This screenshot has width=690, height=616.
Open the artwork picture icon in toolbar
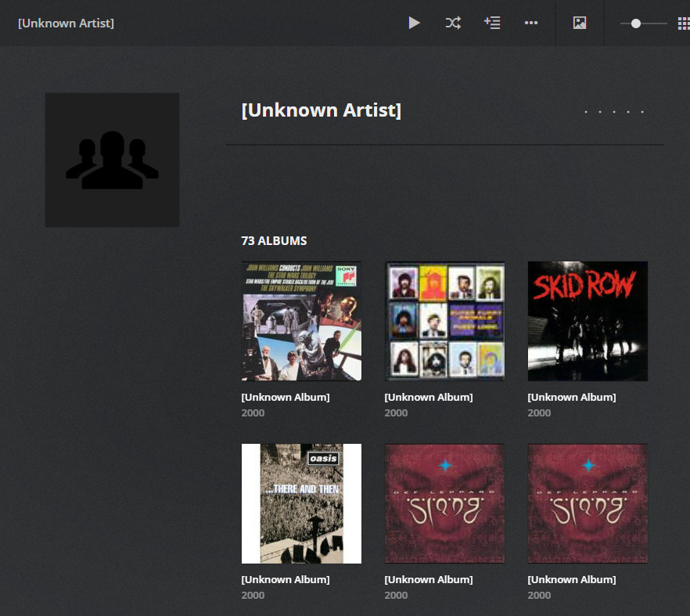click(580, 23)
